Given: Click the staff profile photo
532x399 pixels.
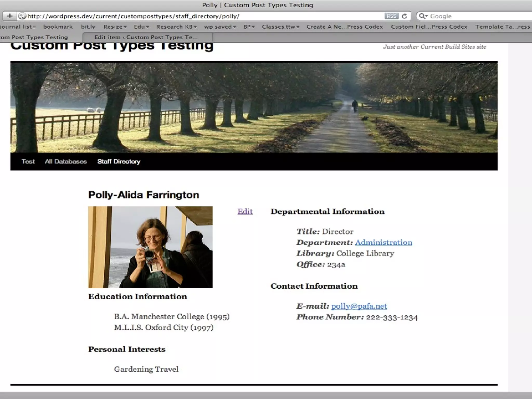Looking at the screenshot, I should coord(150,247).
